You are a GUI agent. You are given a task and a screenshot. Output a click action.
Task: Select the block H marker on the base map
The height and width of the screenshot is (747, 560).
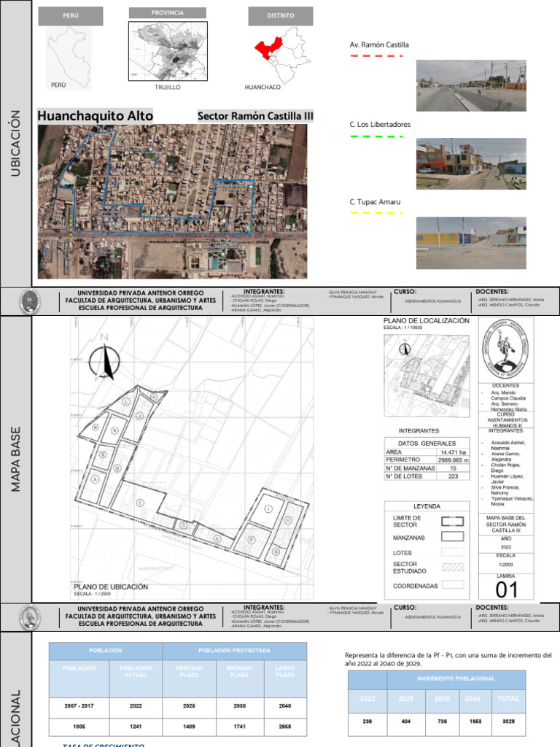click(287, 520)
